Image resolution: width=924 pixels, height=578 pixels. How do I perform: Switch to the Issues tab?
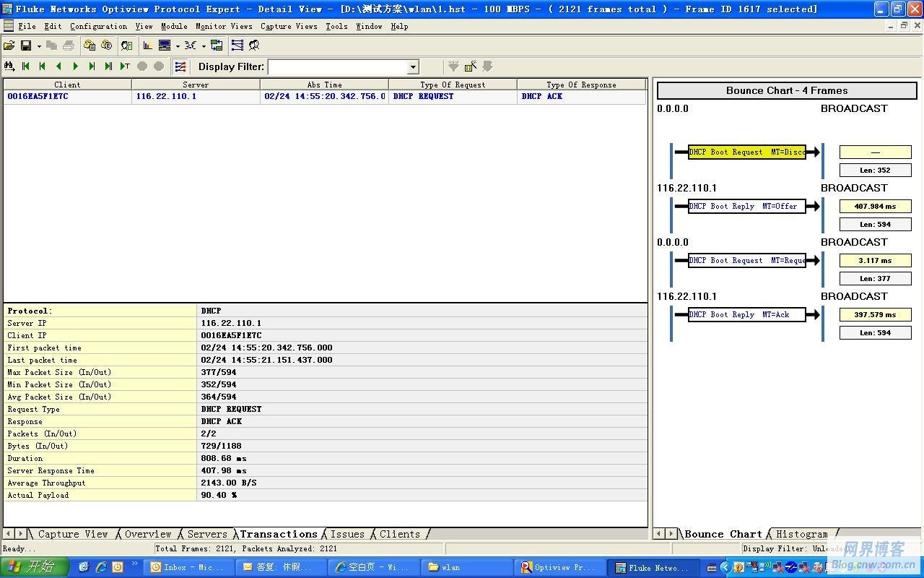point(347,534)
